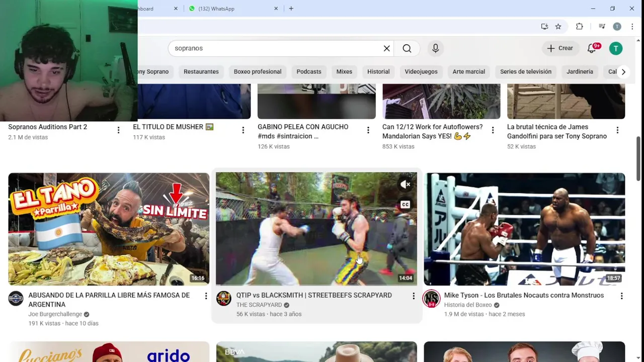Viewport: 644px width, 362px height.
Task: Select the Mixes filter chip
Action: [344, 71]
